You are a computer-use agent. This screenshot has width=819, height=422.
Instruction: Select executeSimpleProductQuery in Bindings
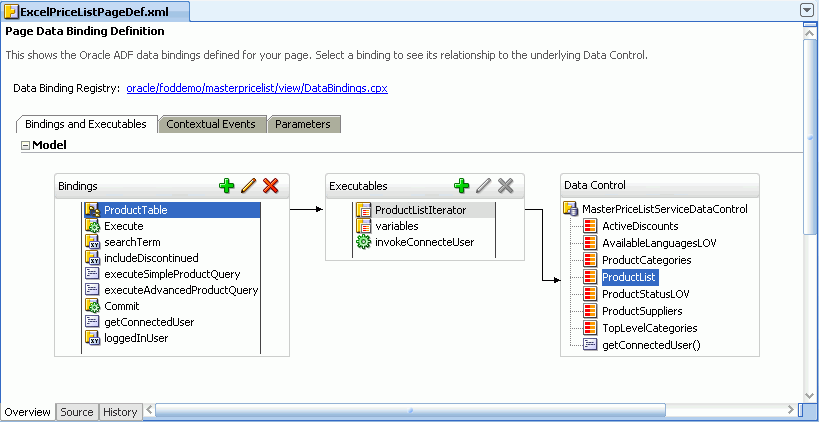(172, 274)
